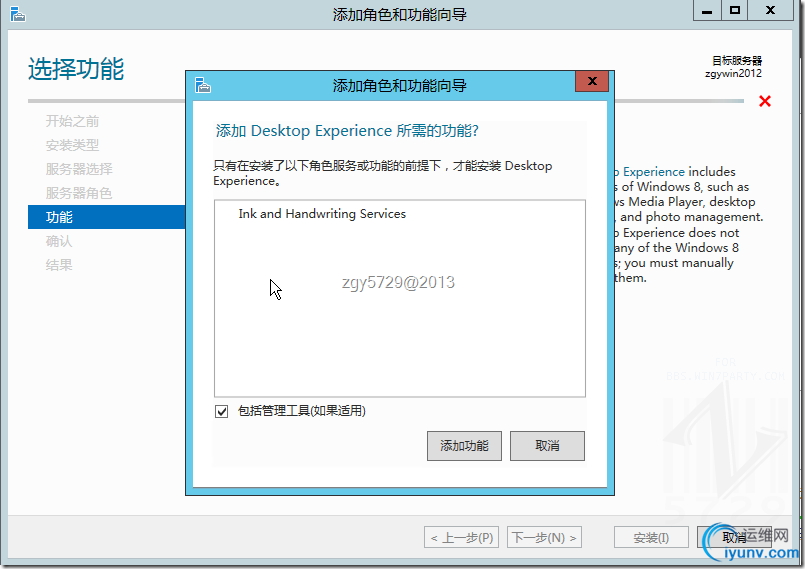Click the red X icon below the target server
Viewport: 805px width, 569px height.
(x=765, y=101)
